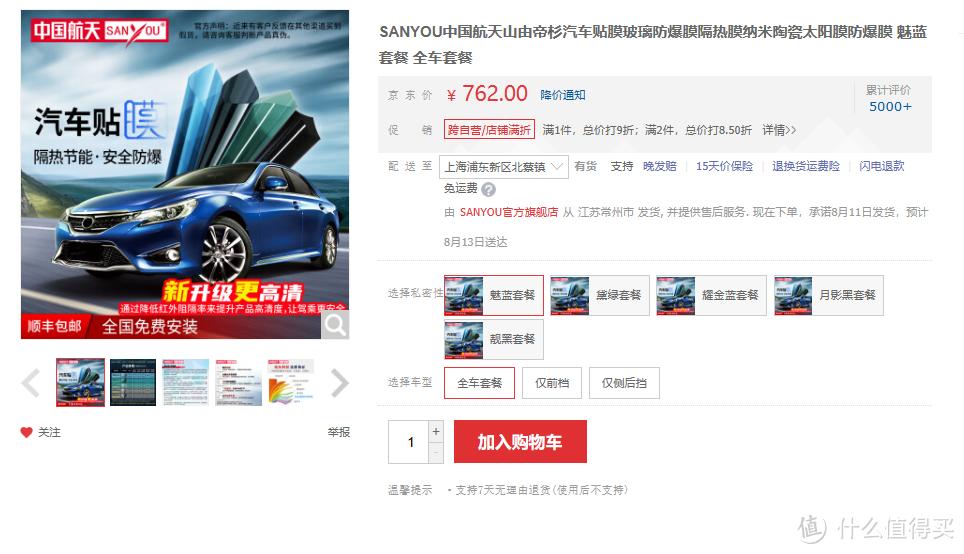This screenshot has width=964, height=554.
Task: Go to next thumbnails with right arrow
Action: [x=339, y=382]
